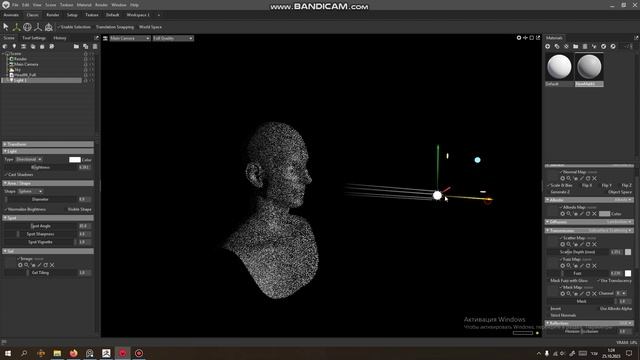The height and width of the screenshot is (360, 640).
Task: Delete material trash icon in Materials panel
Action: click(x=585, y=47)
